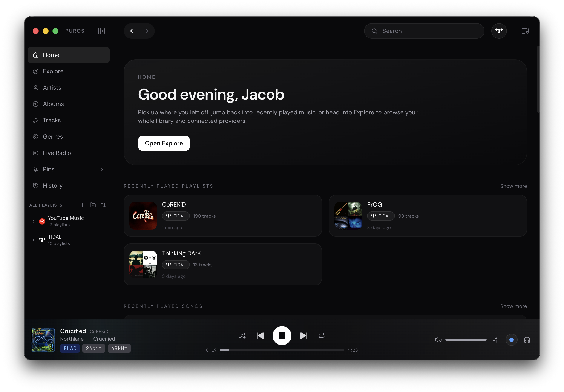Screen dimensions: 564x392
Task: Go forward with the right arrow
Action: coord(147,31)
